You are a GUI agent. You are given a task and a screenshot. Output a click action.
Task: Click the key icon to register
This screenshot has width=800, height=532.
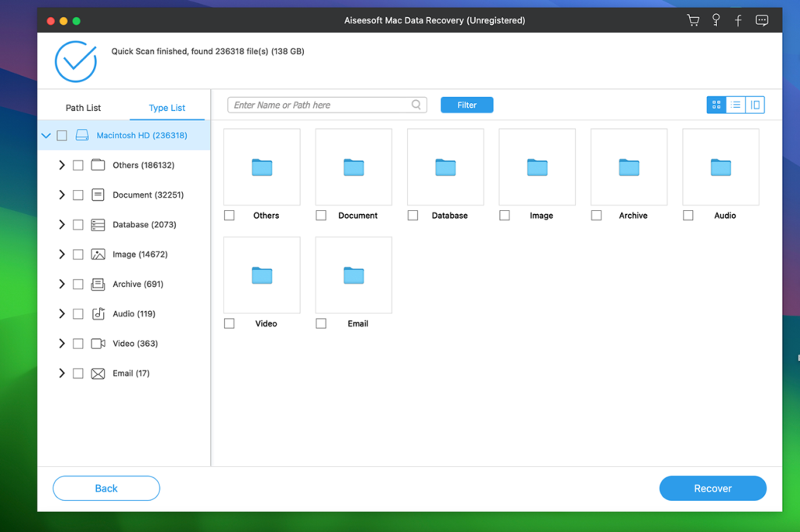pos(716,20)
